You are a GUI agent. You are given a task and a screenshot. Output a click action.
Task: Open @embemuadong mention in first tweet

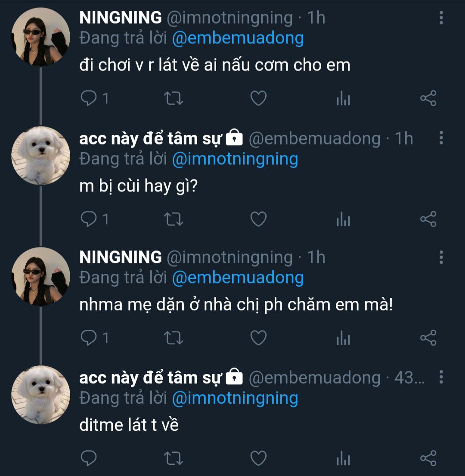pos(238,38)
